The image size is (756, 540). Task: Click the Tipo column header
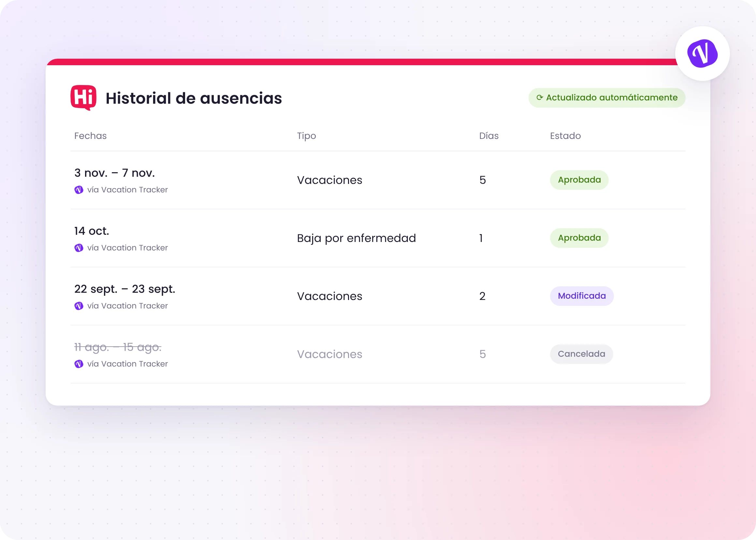tap(306, 136)
